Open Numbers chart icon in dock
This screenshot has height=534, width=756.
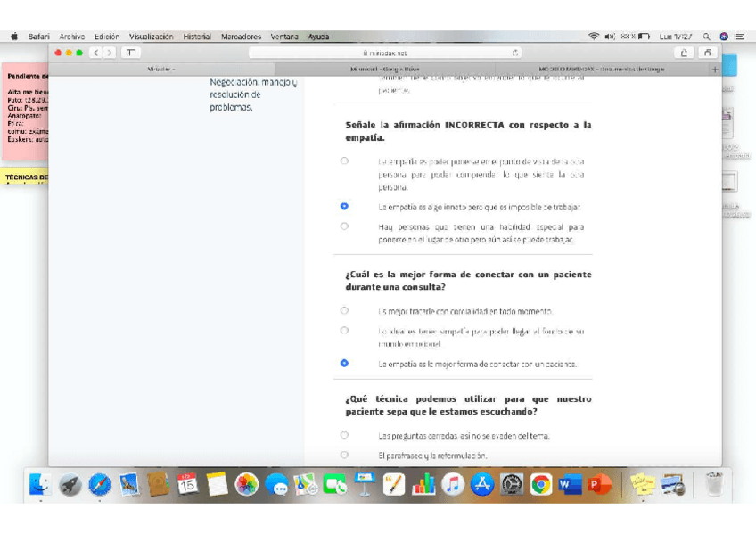(423, 484)
